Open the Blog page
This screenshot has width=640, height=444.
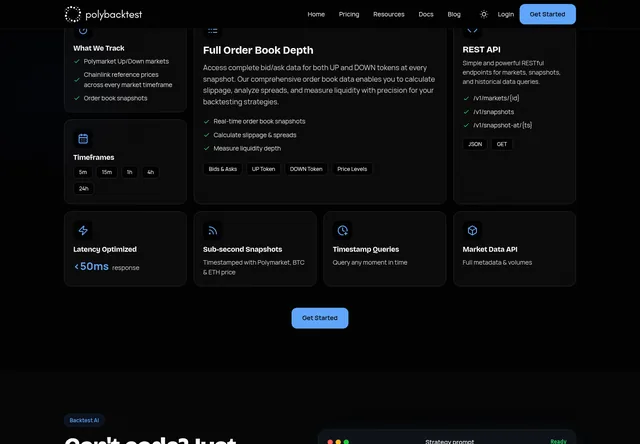454,14
